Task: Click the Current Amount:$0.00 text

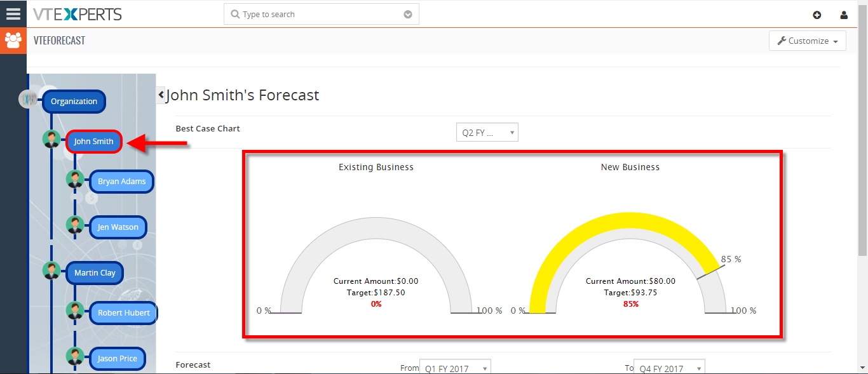Action: click(x=376, y=281)
